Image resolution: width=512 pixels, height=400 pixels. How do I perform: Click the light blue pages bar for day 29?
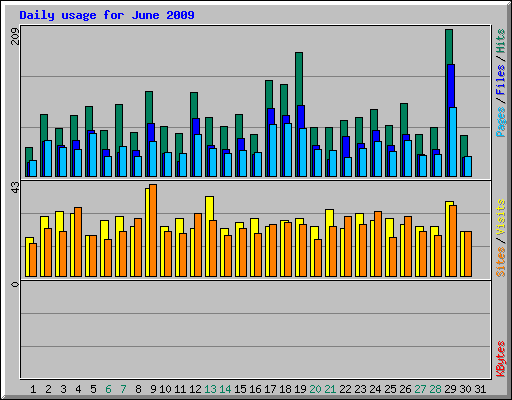pyautogui.click(x=453, y=142)
